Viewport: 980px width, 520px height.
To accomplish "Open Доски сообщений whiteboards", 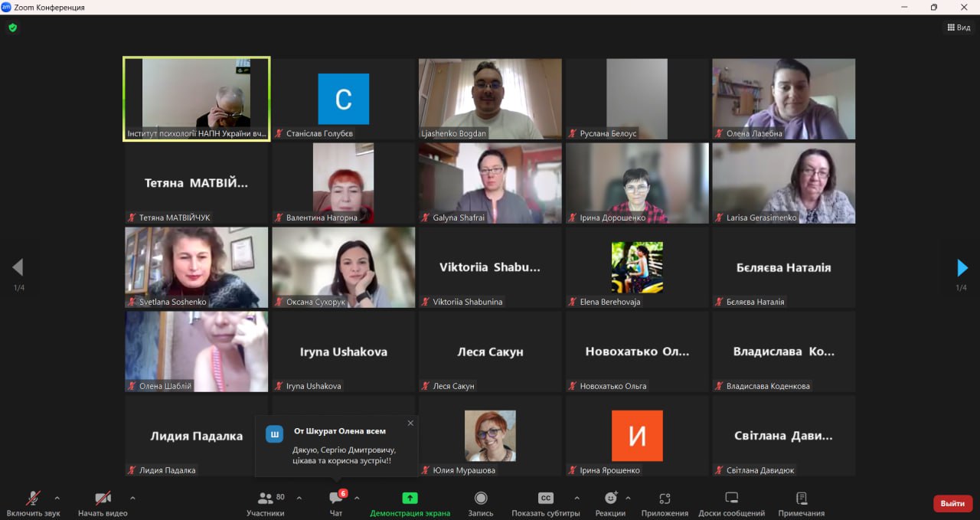I will coord(731,502).
